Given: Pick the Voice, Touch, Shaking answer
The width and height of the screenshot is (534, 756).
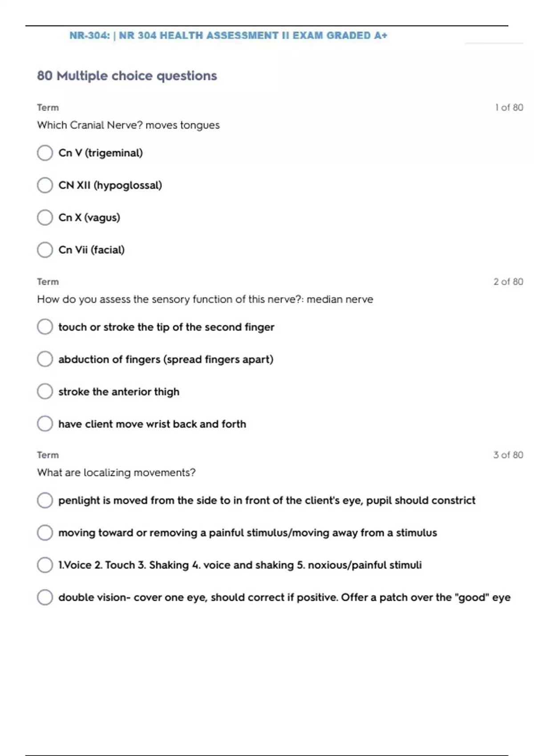Looking at the screenshot, I should [45, 565].
